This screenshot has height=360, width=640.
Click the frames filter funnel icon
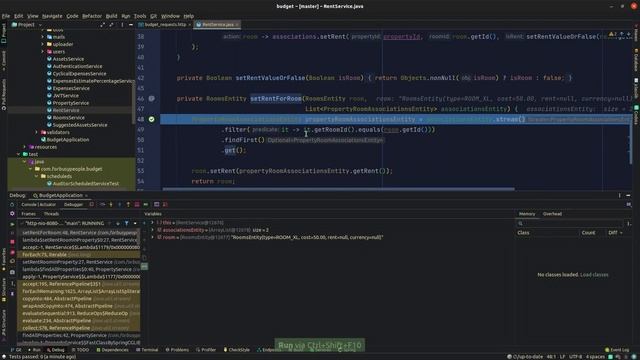[x=127, y=223]
